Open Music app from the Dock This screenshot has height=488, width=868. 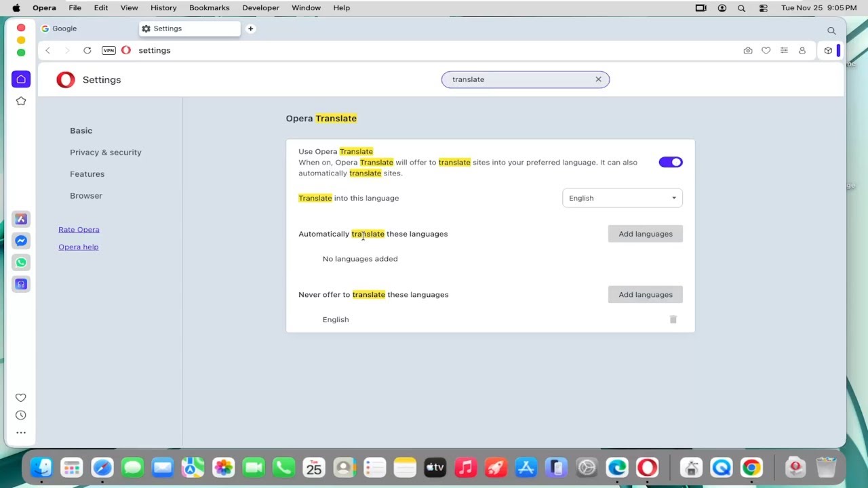point(465,468)
